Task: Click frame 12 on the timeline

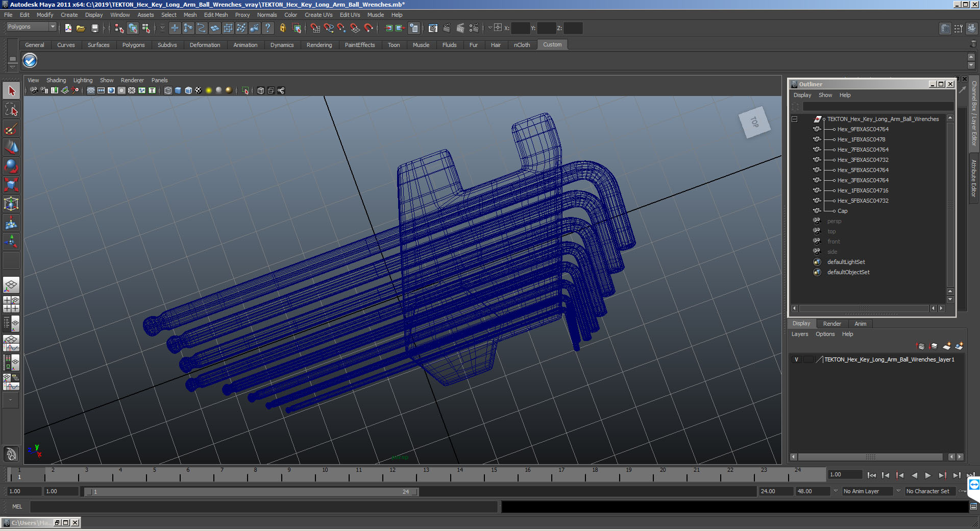Action: click(392, 475)
